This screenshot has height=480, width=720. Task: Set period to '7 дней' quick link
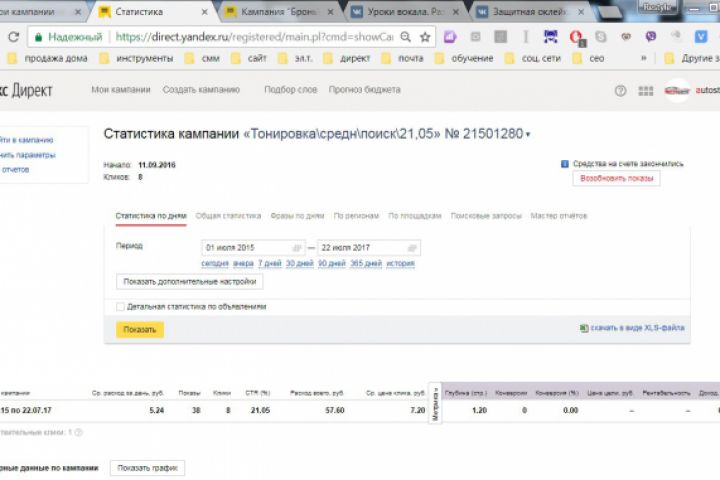point(270,263)
